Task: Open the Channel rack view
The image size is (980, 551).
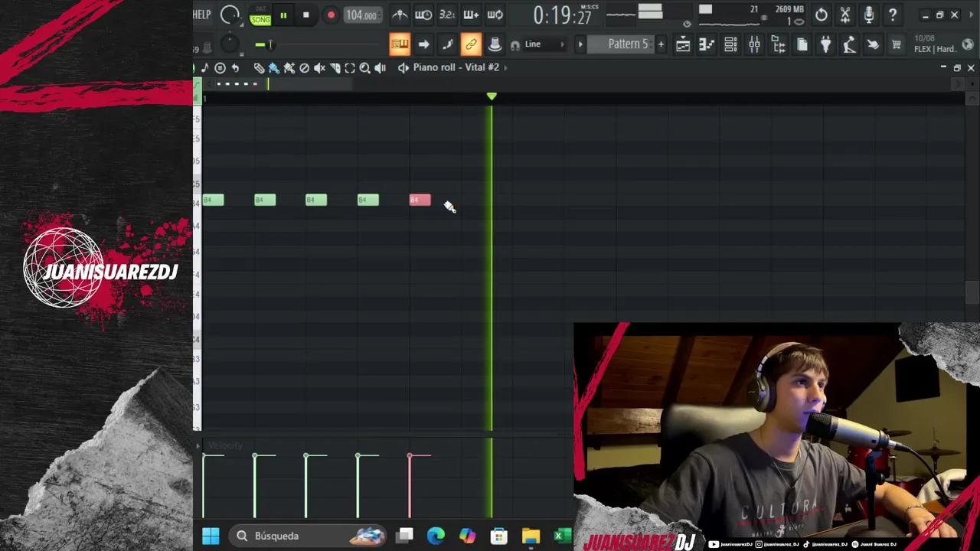Action: (x=730, y=44)
